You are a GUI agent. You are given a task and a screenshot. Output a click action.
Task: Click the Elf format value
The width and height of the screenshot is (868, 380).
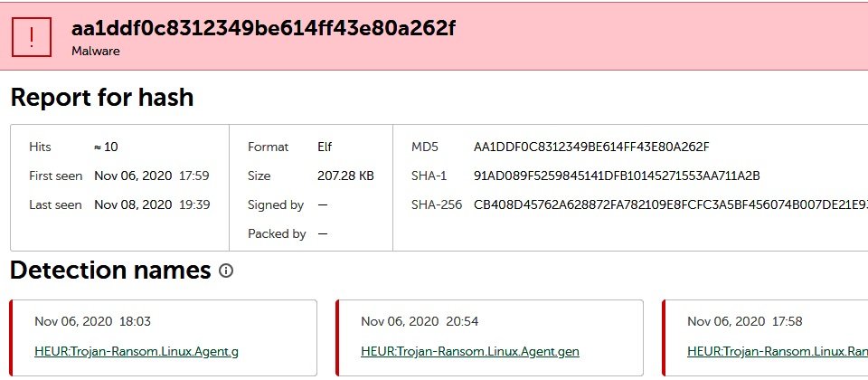pos(325,147)
